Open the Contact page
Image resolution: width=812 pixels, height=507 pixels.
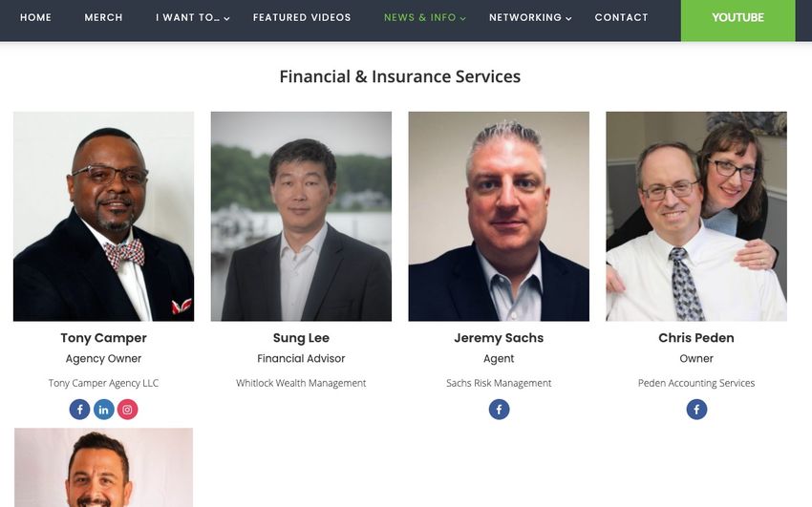click(622, 17)
